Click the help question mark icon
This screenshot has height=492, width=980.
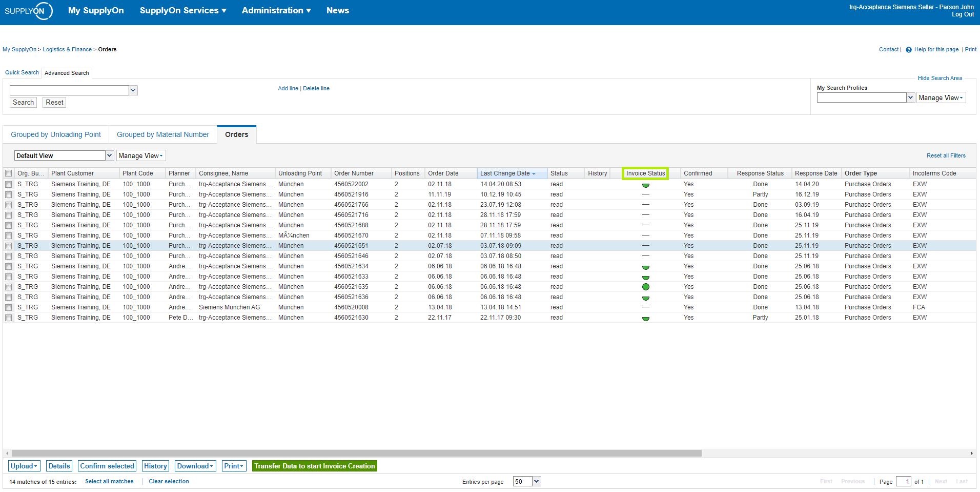tap(909, 50)
